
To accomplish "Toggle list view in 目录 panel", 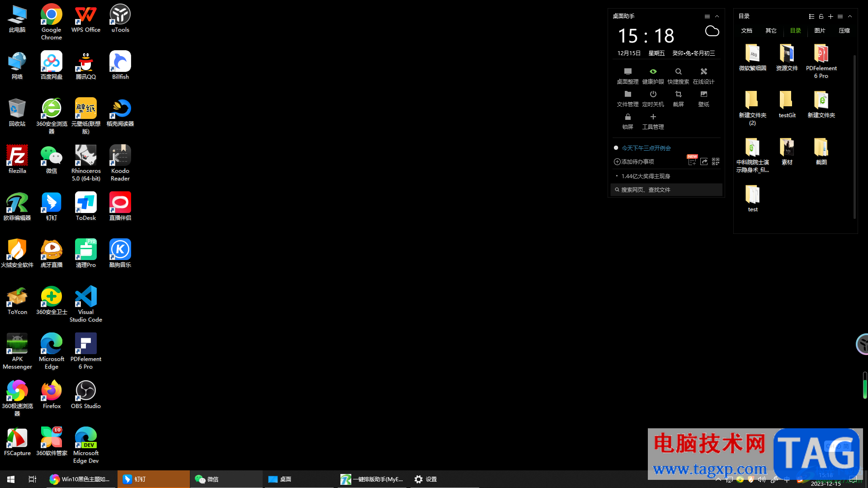I will tap(811, 16).
